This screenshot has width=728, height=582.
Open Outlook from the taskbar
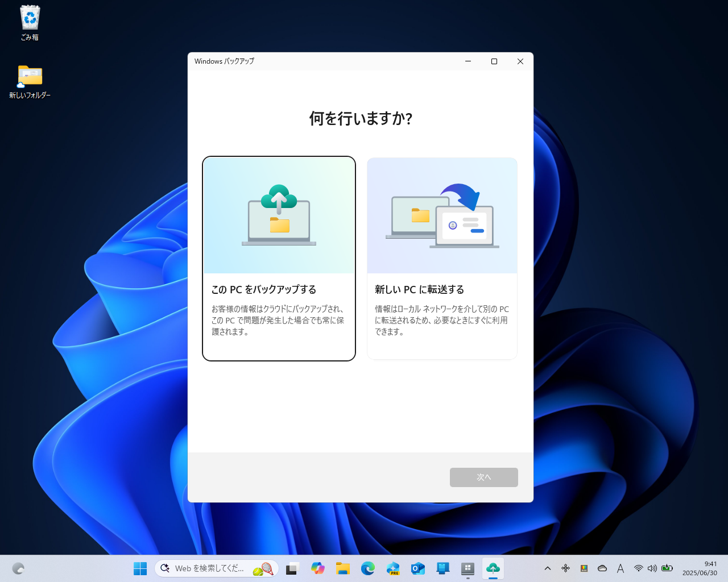418,568
